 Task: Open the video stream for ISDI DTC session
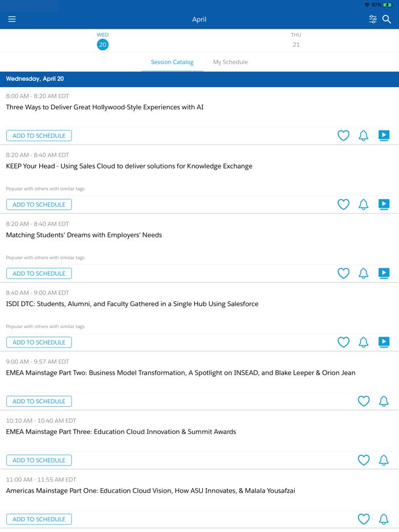coord(384,342)
